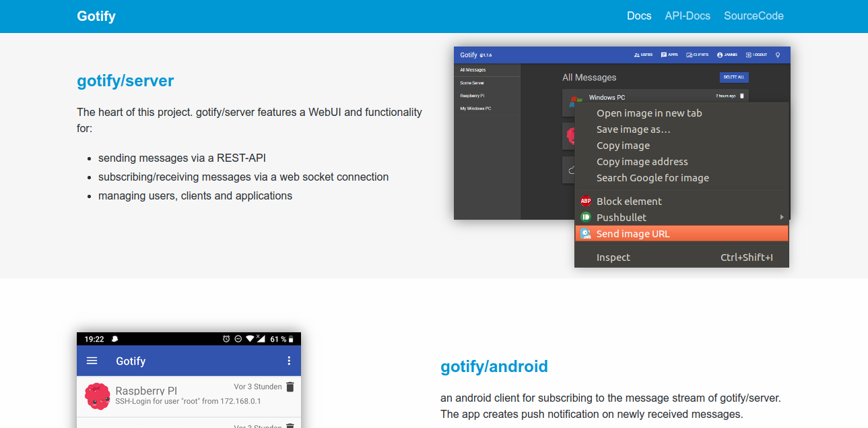The image size is (868, 428).
Task: Click the Adblock Plus ABP icon
Action: pos(585,201)
